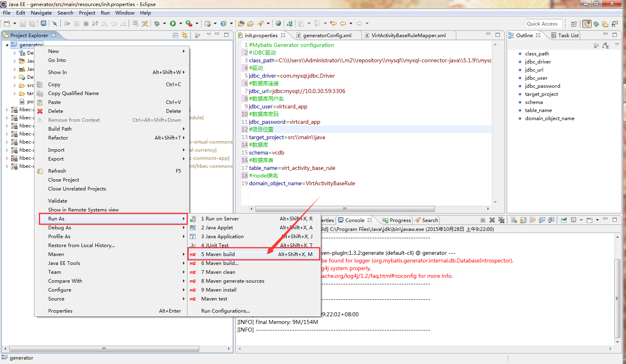This screenshot has height=364, width=626.
Task: Click the Clear Console icon
Action: (514, 220)
